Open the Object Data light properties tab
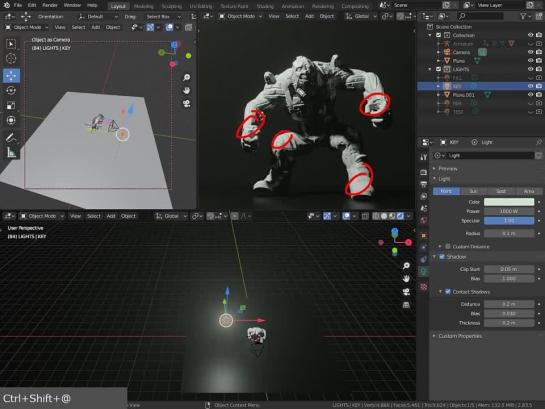The width and height of the screenshot is (545, 409). click(x=423, y=271)
